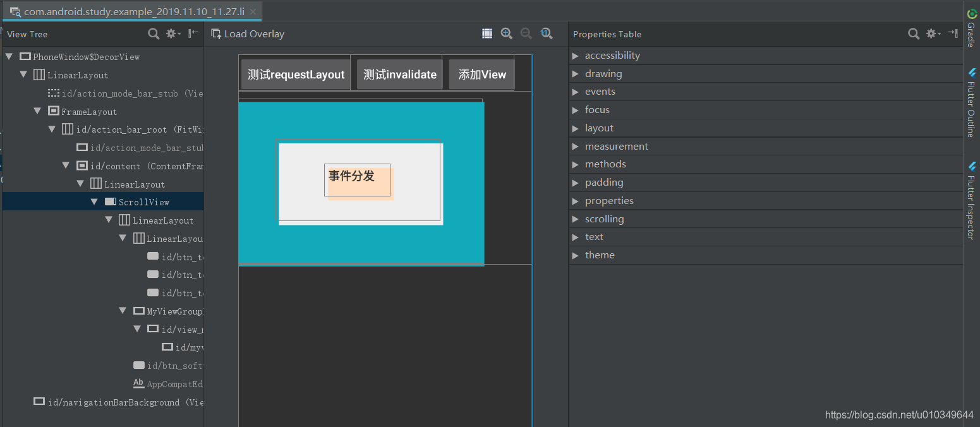980x427 pixels.
Task: Hide the Properties Table panel
Action: pyautogui.click(x=953, y=33)
